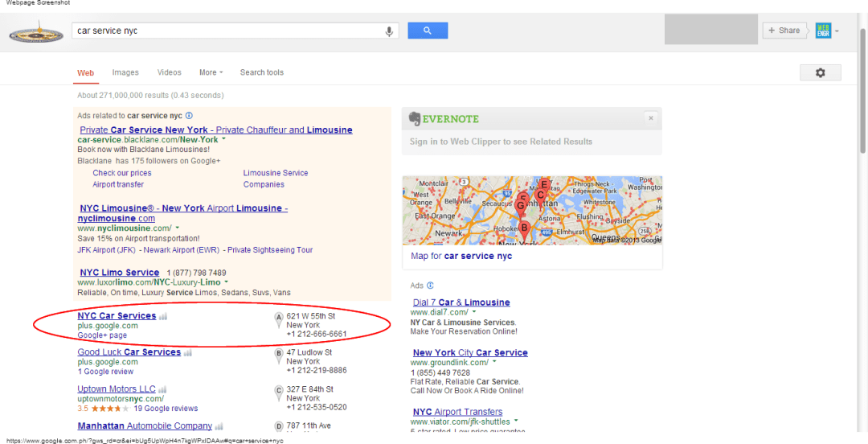Select the Web tab
This screenshot has height=444, width=868.
click(85, 72)
